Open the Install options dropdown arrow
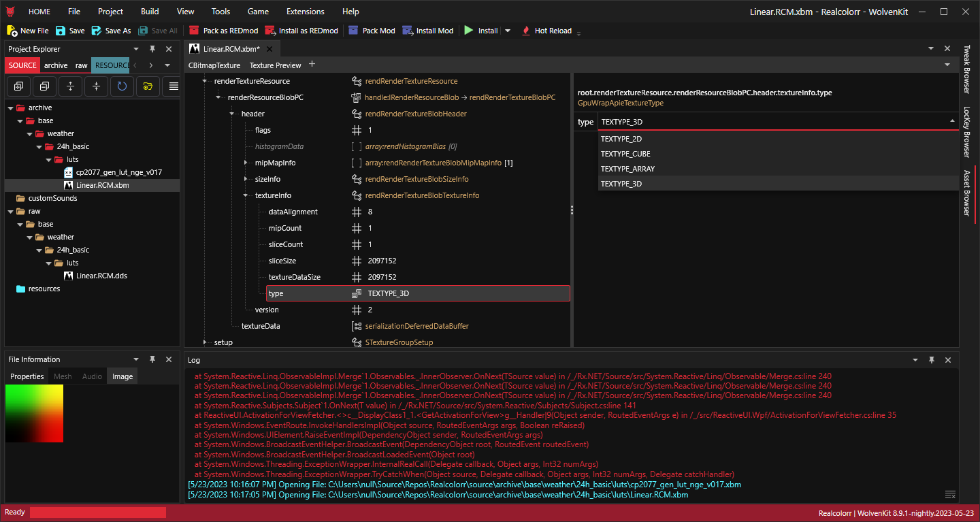Viewport: 980px width, 522px height. 508,31
